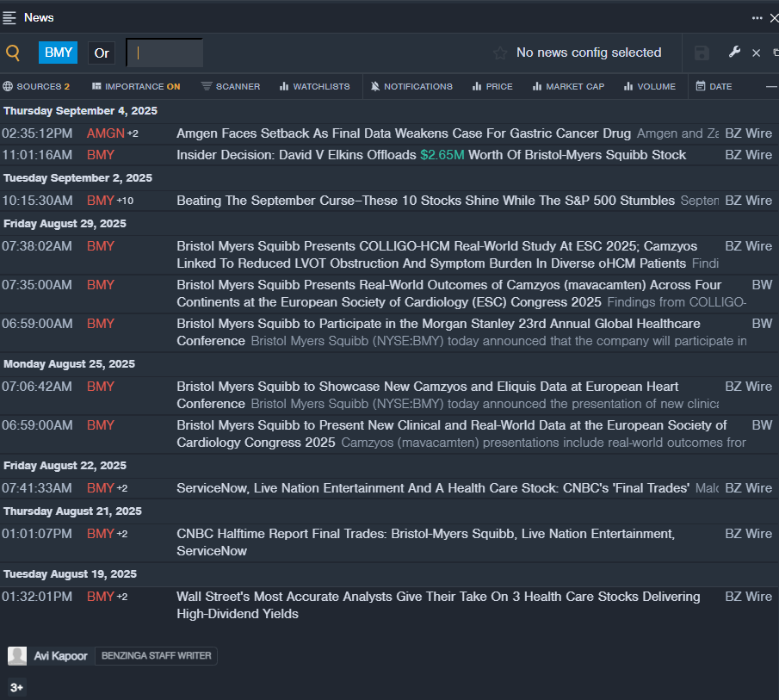Toggle the Notifications setting
Screen dimensions: 779x700
(x=411, y=86)
